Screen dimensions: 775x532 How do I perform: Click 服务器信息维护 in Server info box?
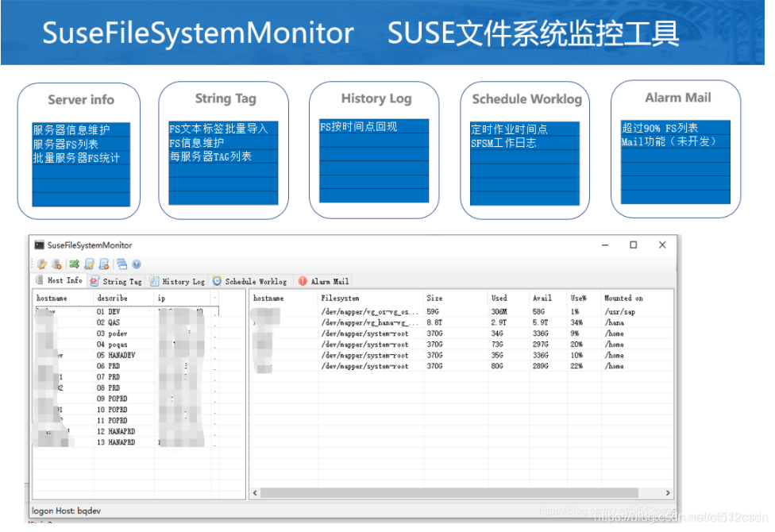pyautogui.click(x=71, y=130)
